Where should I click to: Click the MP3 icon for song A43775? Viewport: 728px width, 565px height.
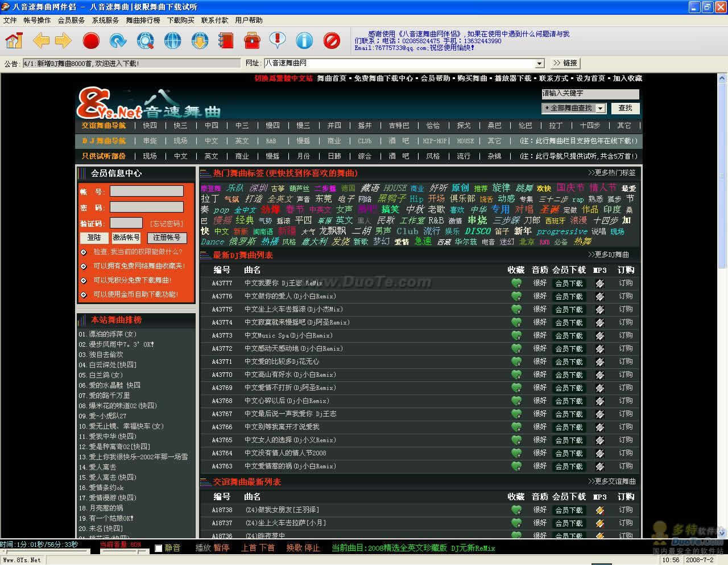600,309
